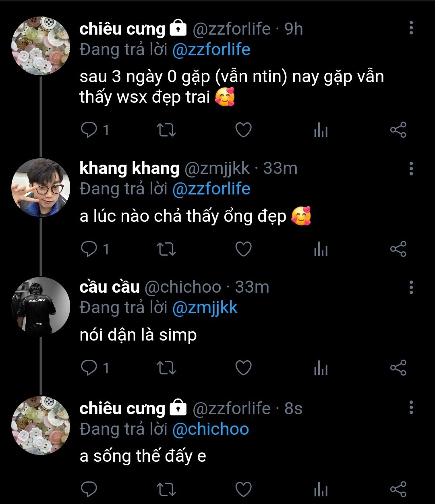Open the @chichoo mention in last reply
Screen dimensions: 435x504
point(210,429)
